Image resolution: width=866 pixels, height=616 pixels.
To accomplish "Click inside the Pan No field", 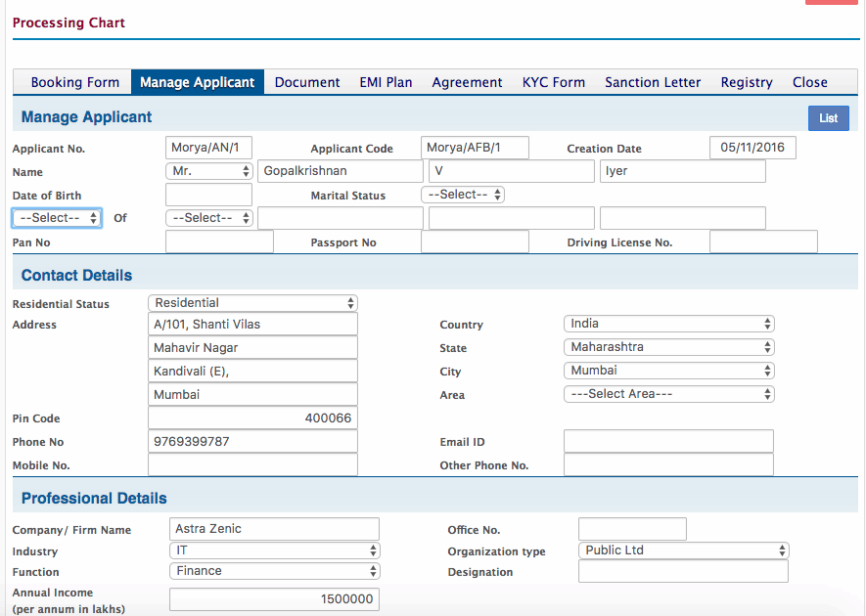I will pos(218,241).
